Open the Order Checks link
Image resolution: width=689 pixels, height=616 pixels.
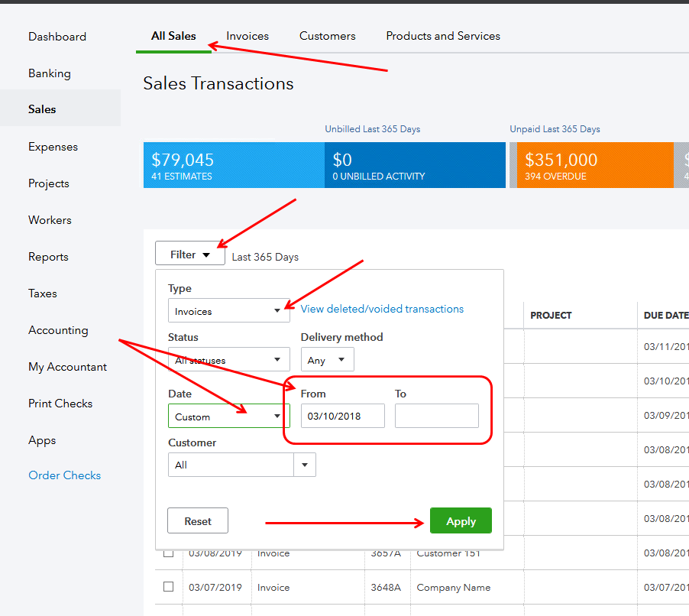64,475
